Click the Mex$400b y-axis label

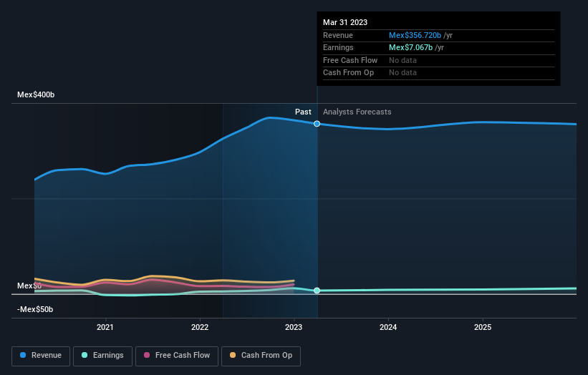(36, 94)
